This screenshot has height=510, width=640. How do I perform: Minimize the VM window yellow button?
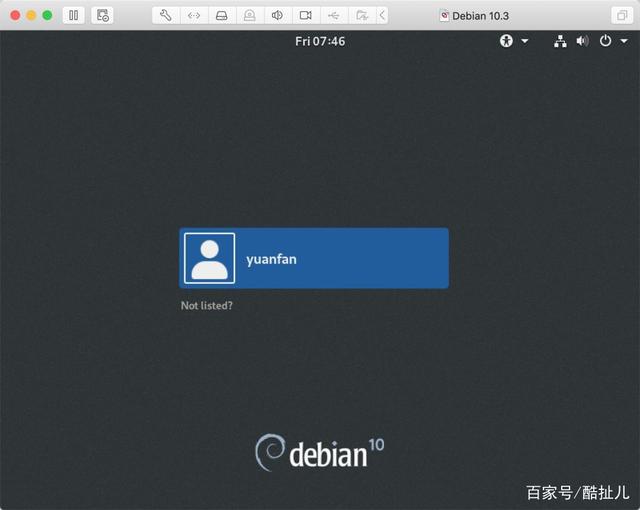point(31,16)
